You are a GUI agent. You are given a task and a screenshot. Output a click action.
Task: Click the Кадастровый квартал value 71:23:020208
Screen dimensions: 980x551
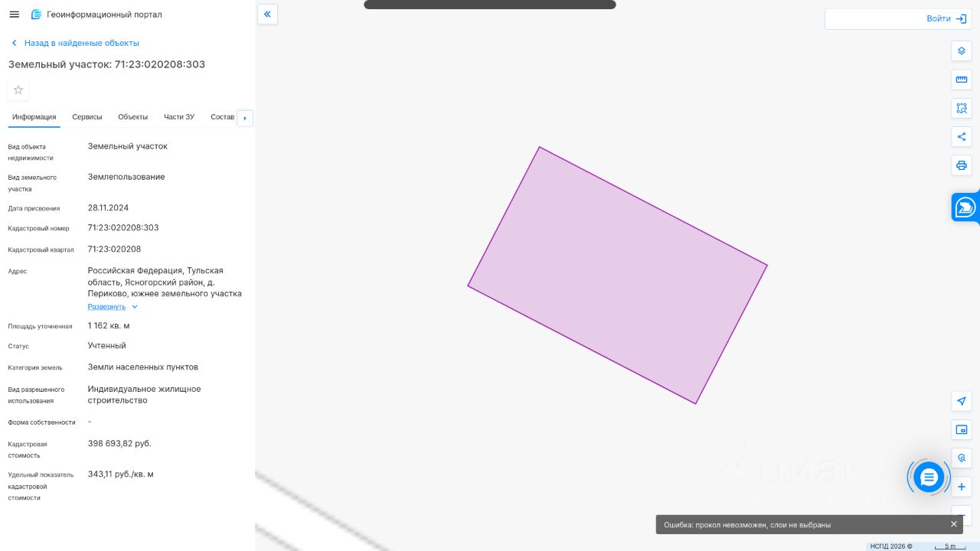114,249
